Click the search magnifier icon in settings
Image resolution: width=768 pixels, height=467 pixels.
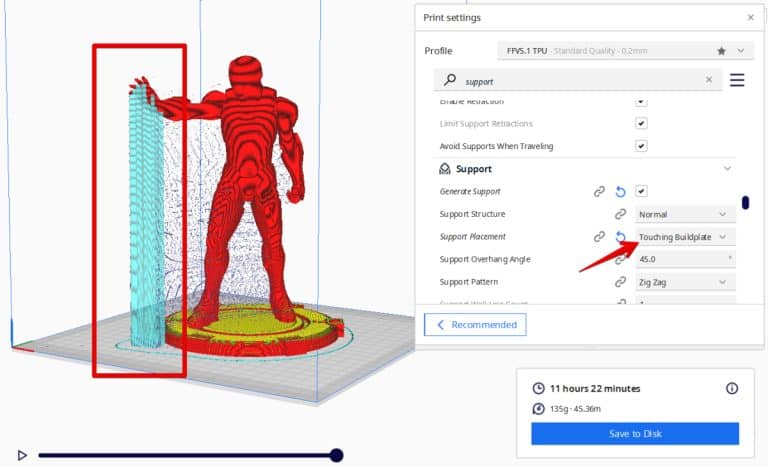[450, 80]
